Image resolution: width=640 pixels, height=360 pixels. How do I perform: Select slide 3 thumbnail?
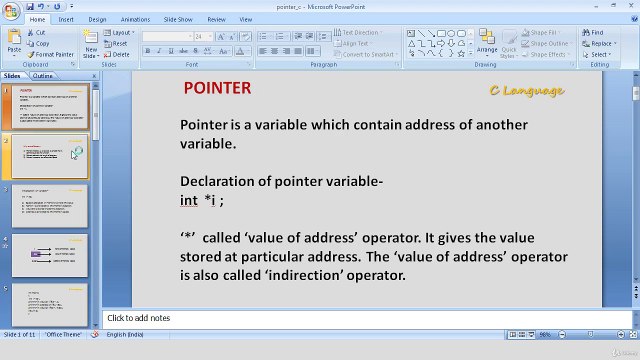[49, 206]
